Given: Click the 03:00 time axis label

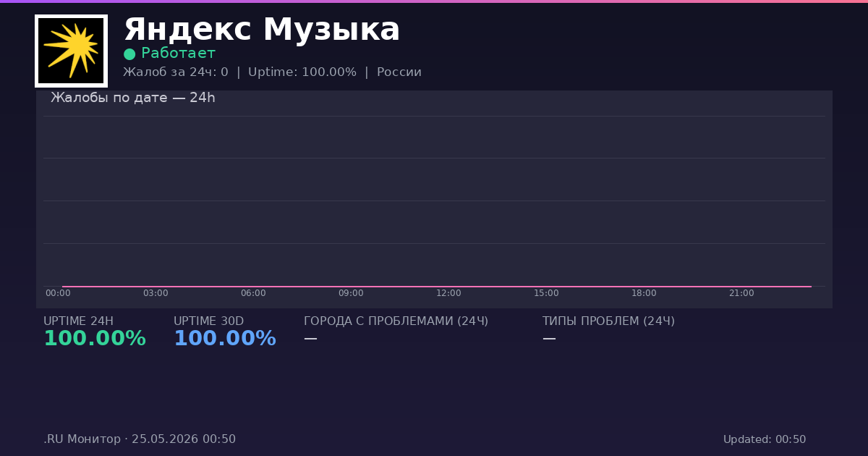Looking at the screenshot, I should coord(156,293).
